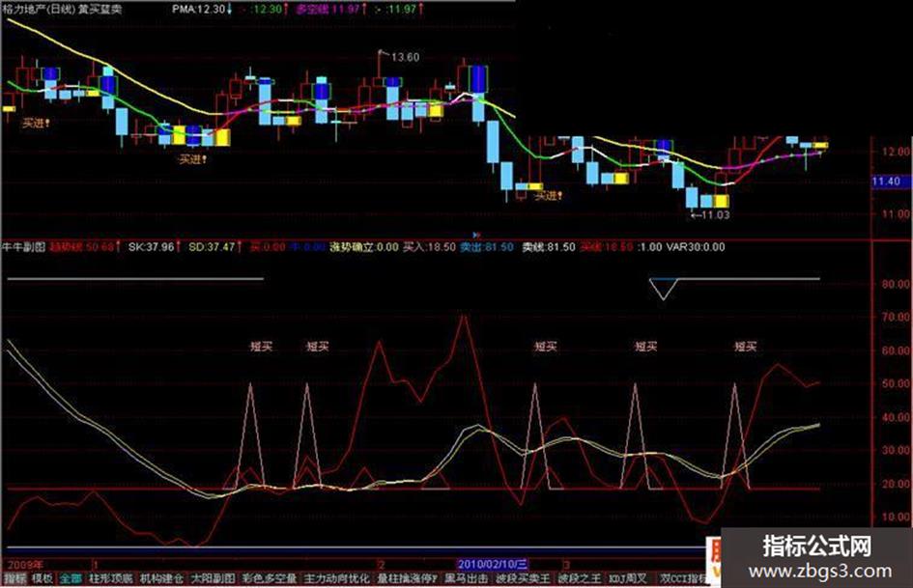
Task: Click the VAR30:0.00 indicator value
Action: 696,247
